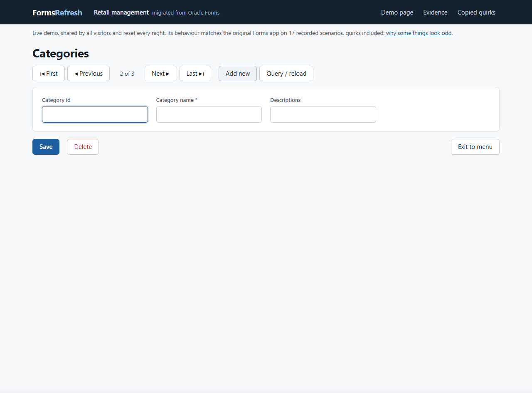
Task: Click Query / reload button
Action: pos(286,74)
